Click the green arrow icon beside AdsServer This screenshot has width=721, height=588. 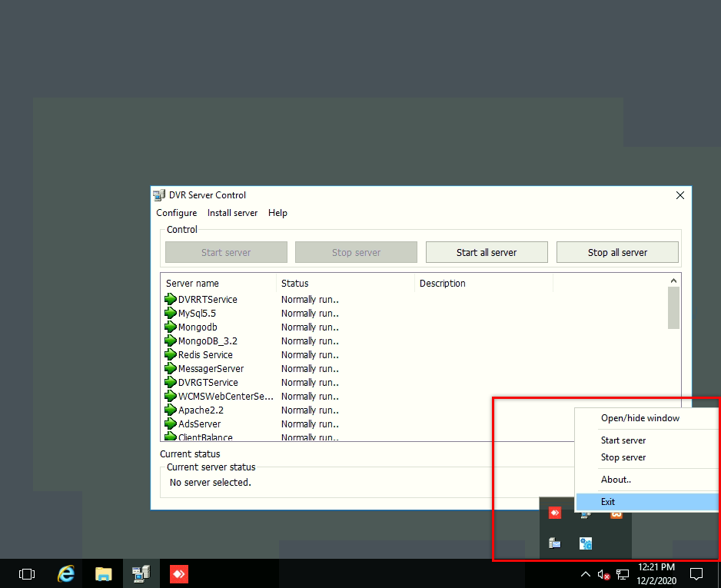pos(171,424)
